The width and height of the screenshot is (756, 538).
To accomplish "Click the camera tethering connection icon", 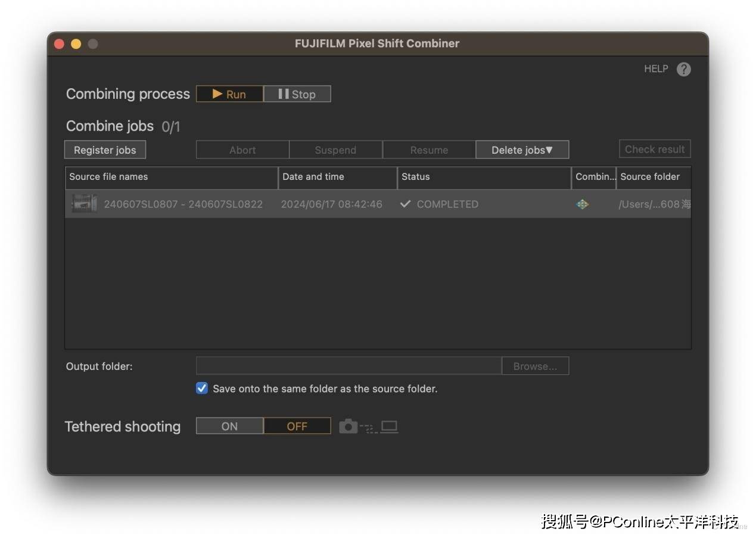I will click(x=349, y=427).
